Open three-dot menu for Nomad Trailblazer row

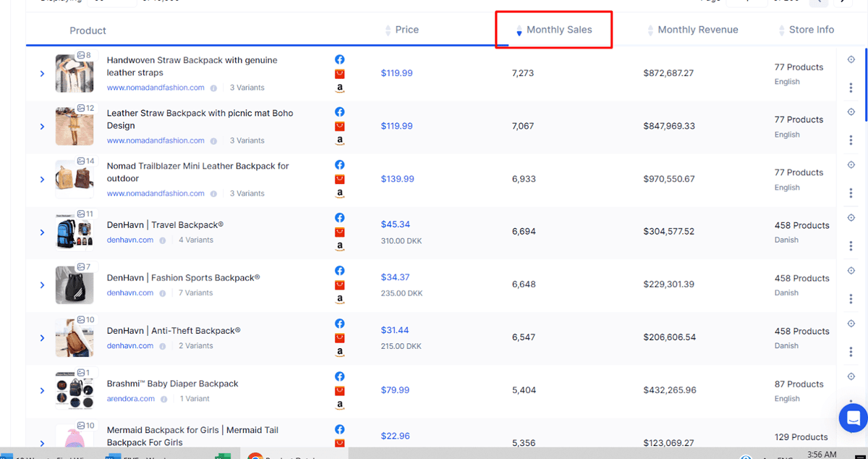tap(851, 193)
